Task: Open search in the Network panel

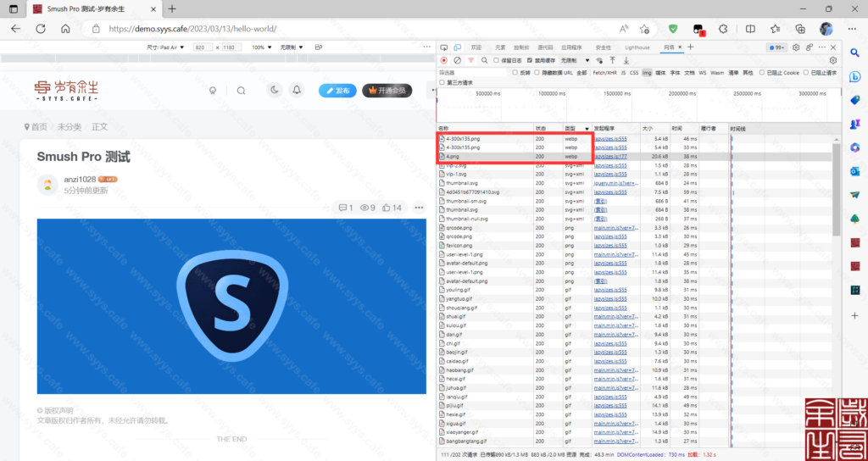Action: coord(485,60)
